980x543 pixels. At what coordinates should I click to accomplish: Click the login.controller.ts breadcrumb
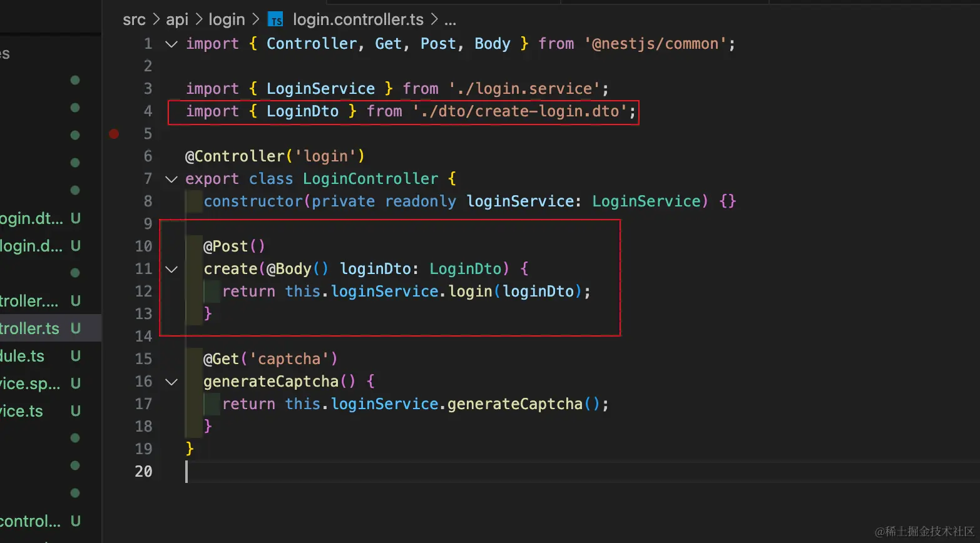(358, 20)
